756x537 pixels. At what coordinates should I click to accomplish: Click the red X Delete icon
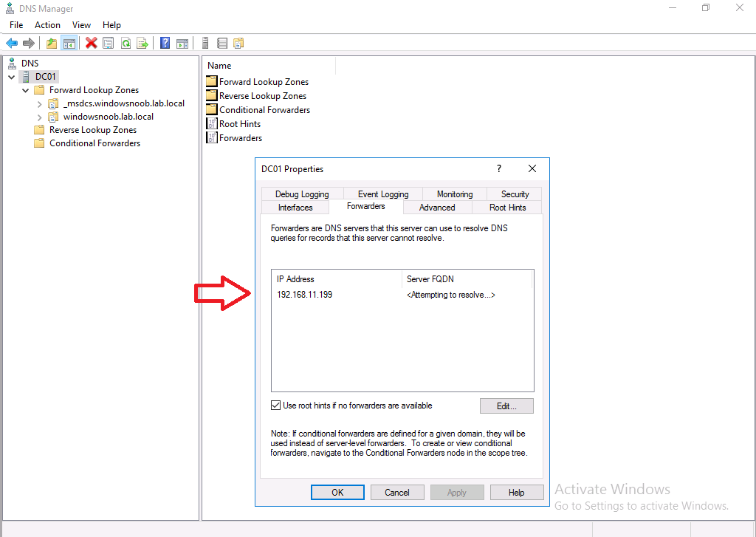[91, 44]
